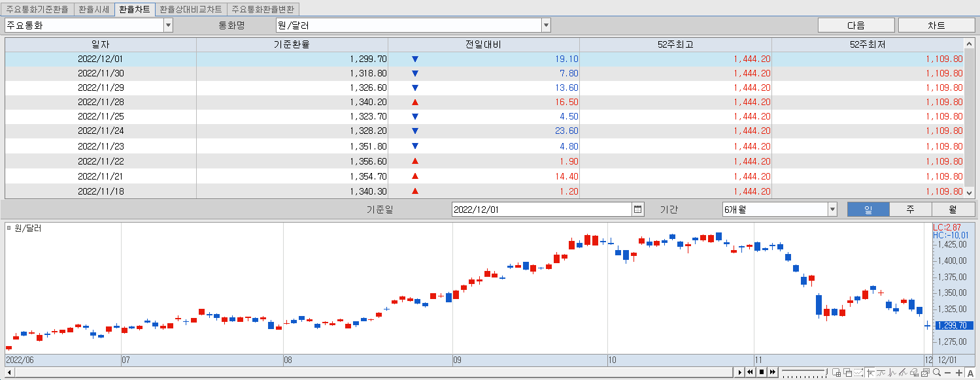
Task: Select the 2022/11/25 date cell
Action: [100, 116]
